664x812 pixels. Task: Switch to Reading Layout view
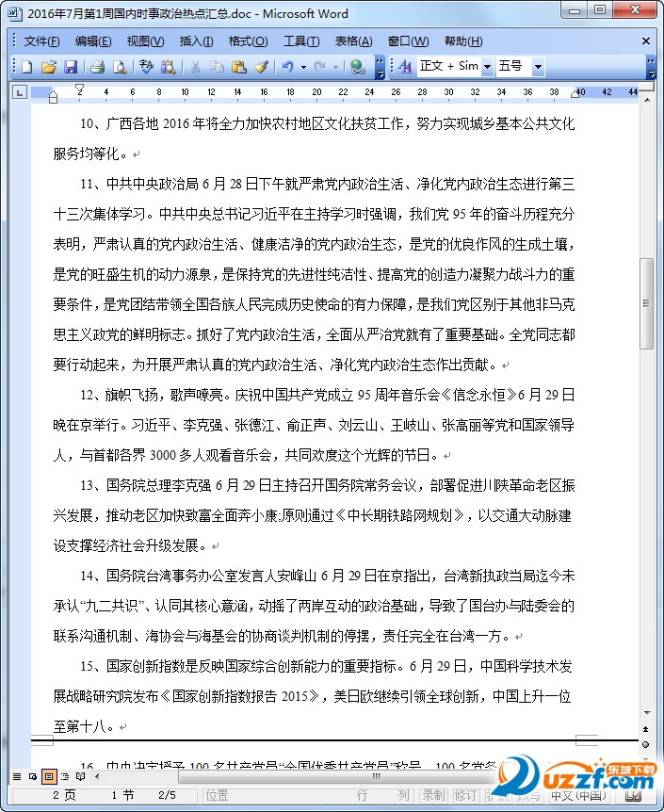coord(80,776)
